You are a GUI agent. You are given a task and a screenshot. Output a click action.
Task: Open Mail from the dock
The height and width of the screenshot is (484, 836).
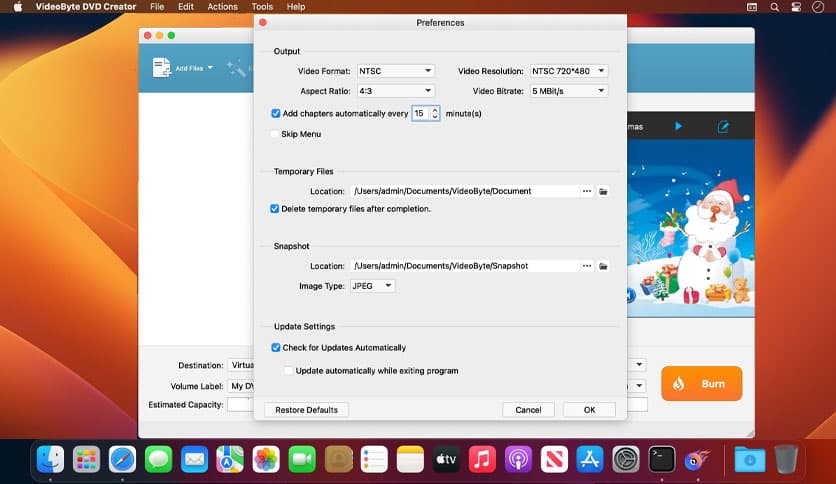(x=194, y=459)
